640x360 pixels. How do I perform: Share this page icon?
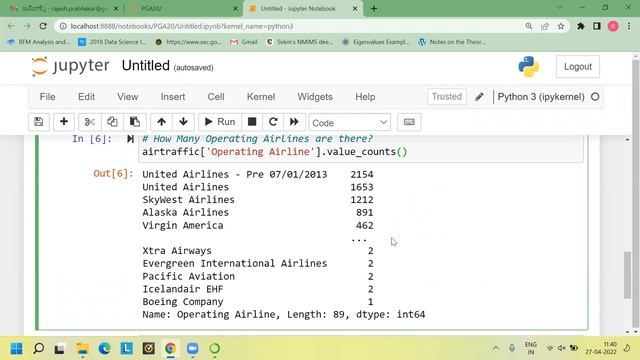(x=545, y=26)
